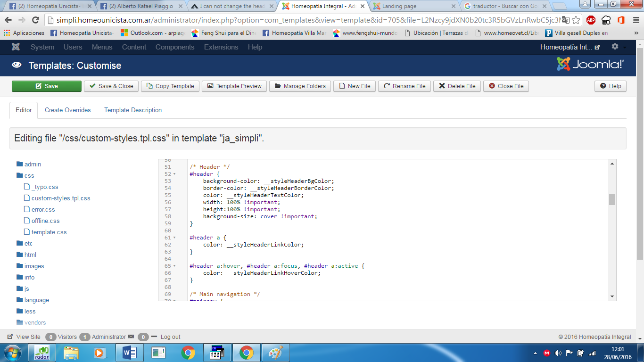Viewport: 644px width, 362px height.
Task: Open the Office extension icon
Action: tap(621, 20)
